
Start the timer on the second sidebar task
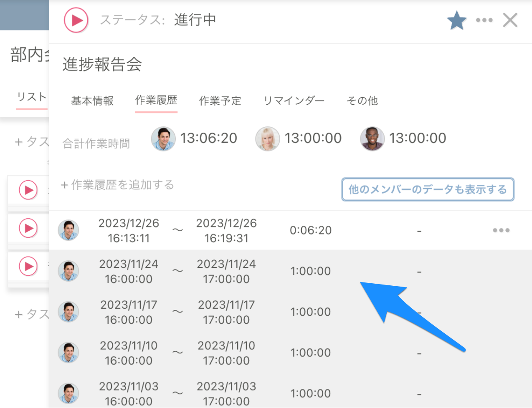[x=28, y=228]
